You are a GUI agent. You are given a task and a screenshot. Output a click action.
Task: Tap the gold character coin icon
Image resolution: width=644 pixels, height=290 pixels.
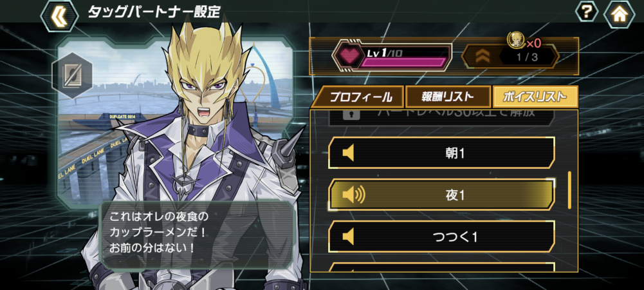[515, 40]
